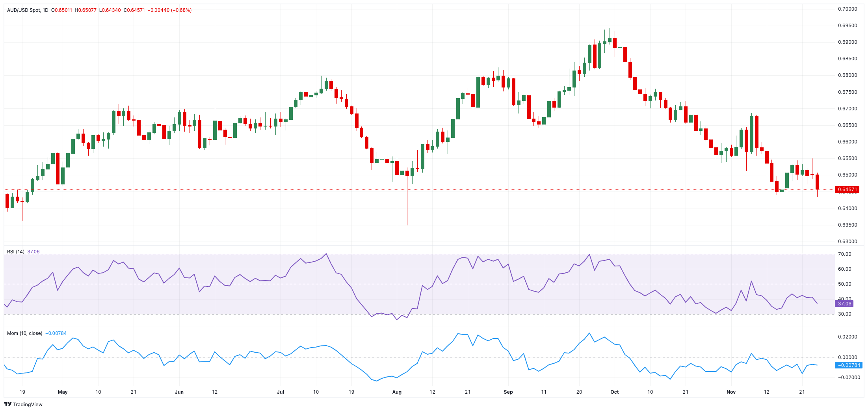Click the H0.65077 high value in header
The image size is (868, 411).
point(85,10)
